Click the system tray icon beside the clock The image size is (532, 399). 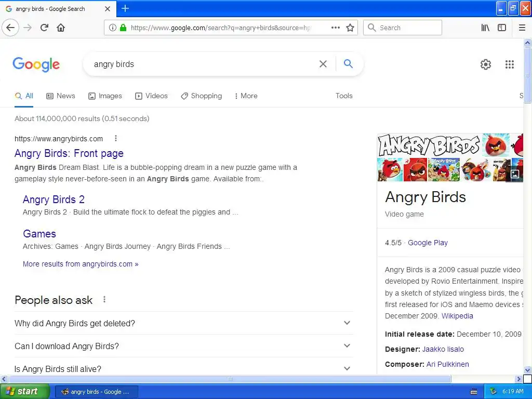coord(494,391)
